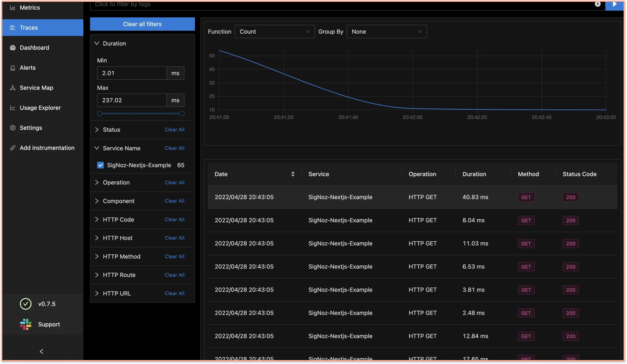This screenshot has height=364, width=627.
Task: Click the Slack Support icon
Action: point(26,324)
